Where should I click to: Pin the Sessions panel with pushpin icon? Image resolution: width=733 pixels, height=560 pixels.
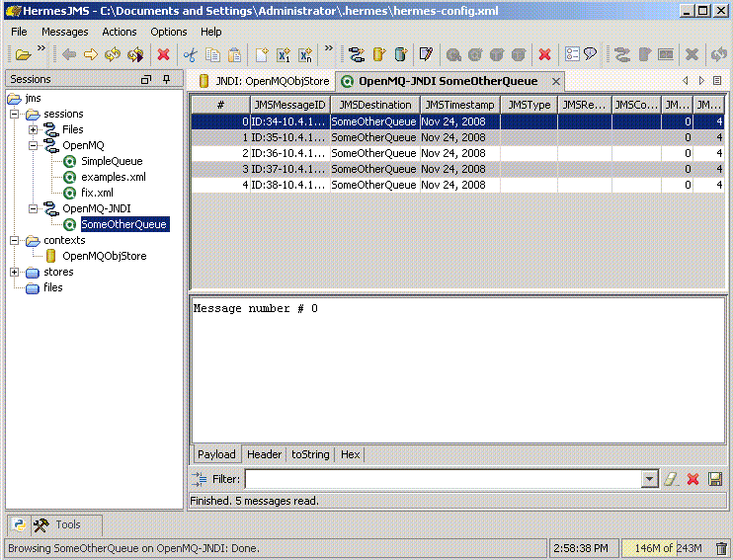pos(166,79)
